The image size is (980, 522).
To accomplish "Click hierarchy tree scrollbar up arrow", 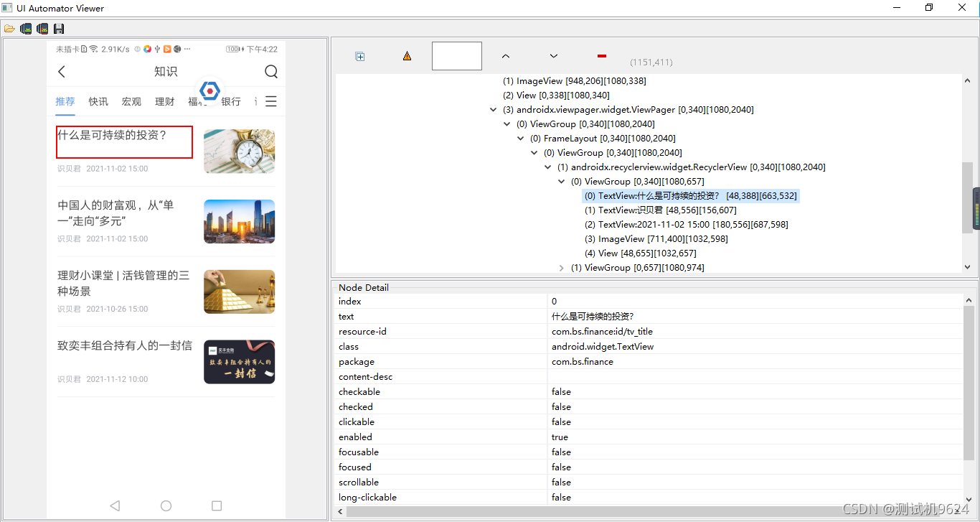I will click(x=967, y=79).
